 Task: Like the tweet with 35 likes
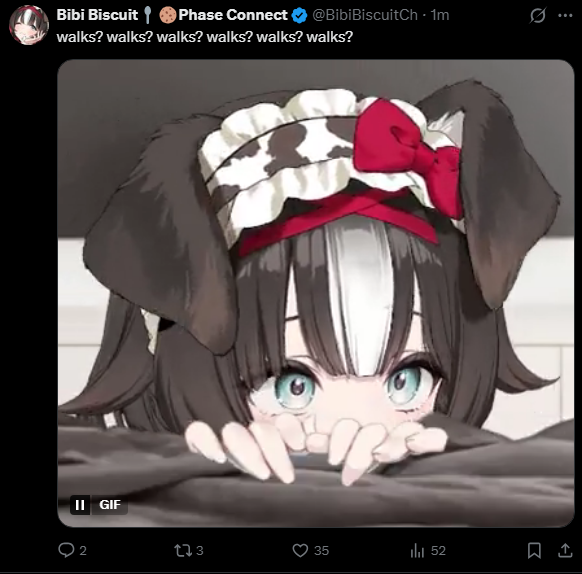300,550
